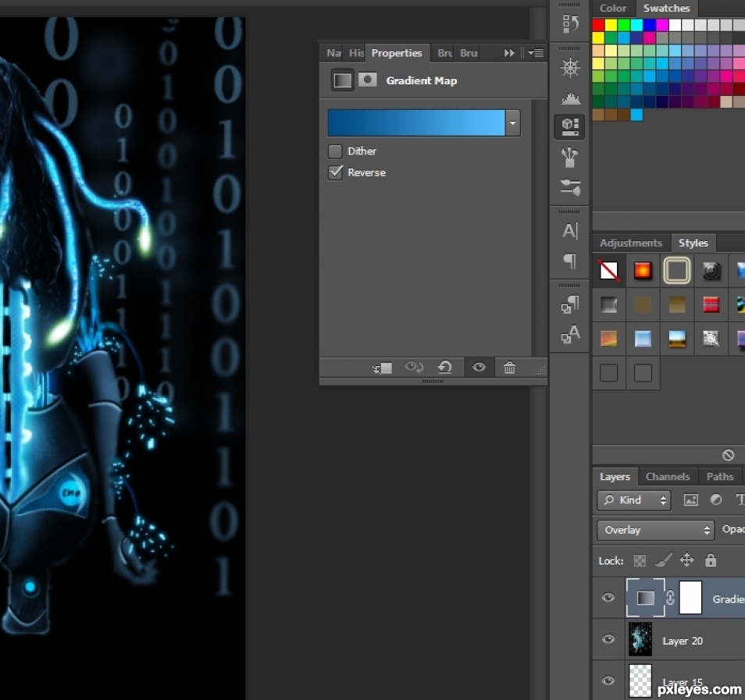
Task: Toggle the Properties dock icon
Action: [569, 126]
